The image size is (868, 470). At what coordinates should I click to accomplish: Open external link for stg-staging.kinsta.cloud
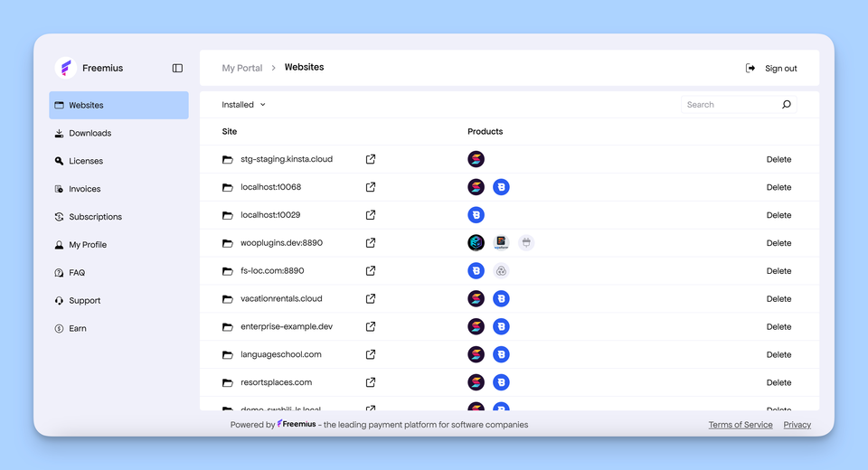click(x=371, y=159)
